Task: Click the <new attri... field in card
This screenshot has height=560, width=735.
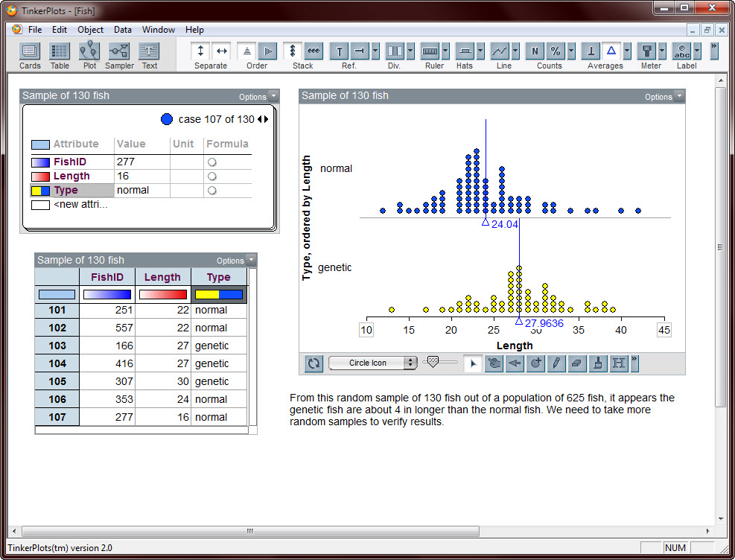Action: pyautogui.click(x=80, y=204)
